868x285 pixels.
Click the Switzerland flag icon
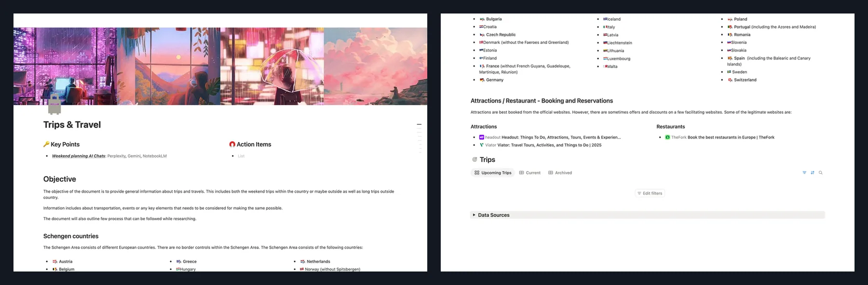tap(730, 80)
